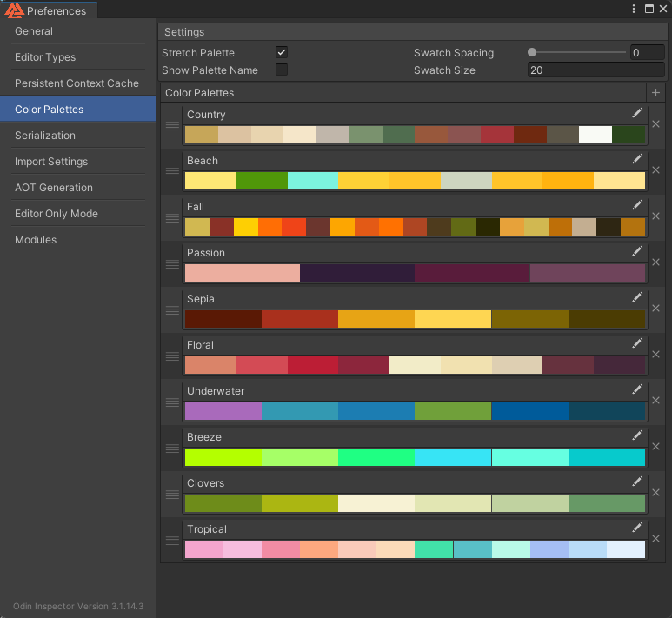Open the Preferences window kebab menu
The width and height of the screenshot is (672, 618).
coord(634,9)
